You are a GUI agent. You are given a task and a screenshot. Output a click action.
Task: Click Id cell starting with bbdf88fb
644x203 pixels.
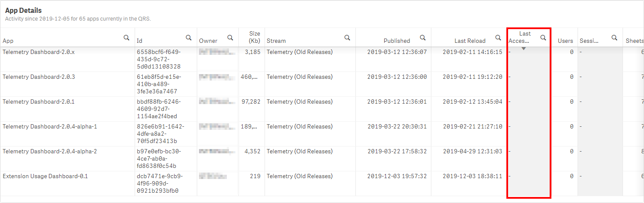point(159,109)
